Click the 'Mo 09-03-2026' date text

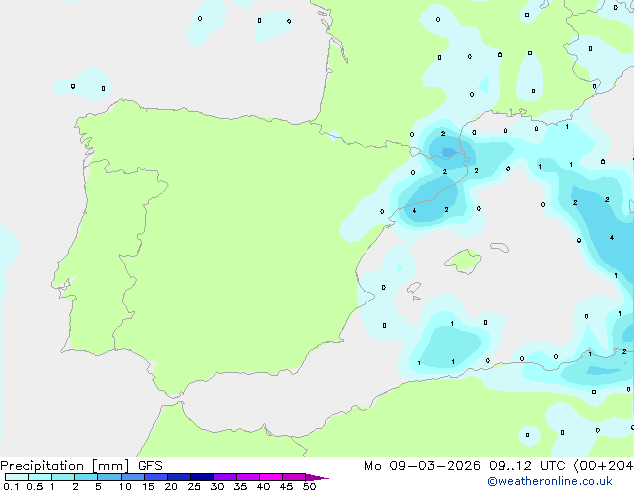[x=422, y=466]
